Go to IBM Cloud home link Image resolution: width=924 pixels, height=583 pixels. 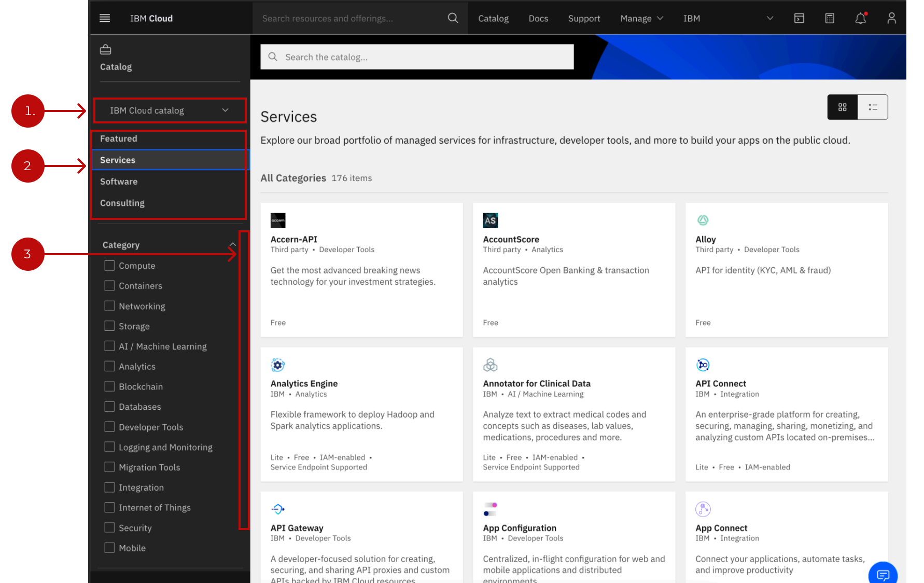click(151, 18)
